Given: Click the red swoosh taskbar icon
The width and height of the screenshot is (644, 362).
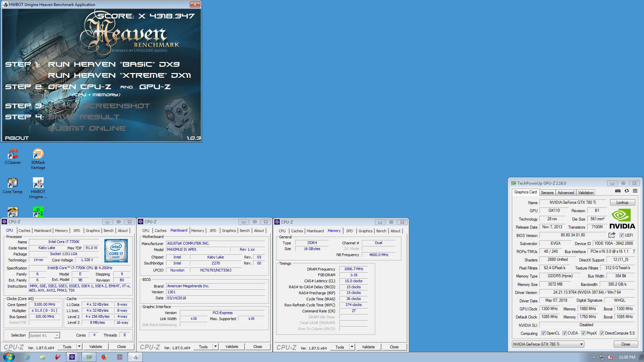Looking at the screenshot, I should click(58, 357).
